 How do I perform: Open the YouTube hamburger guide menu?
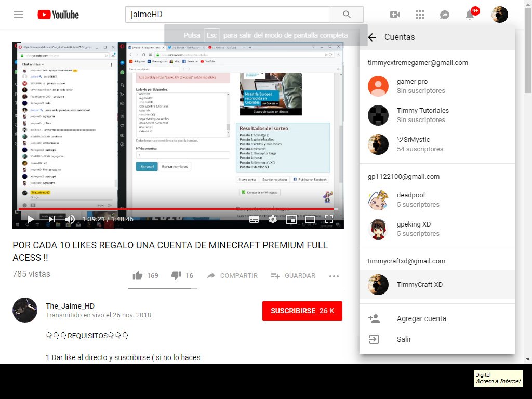(19, 15)
